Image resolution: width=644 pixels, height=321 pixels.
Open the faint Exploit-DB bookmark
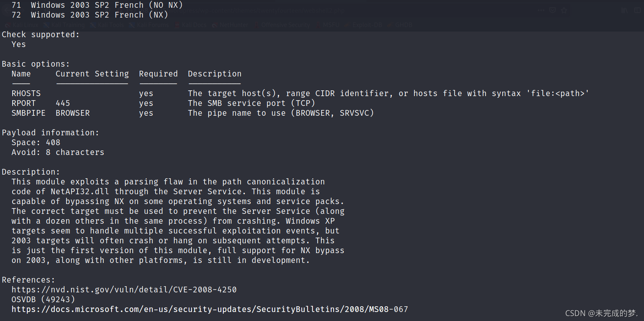pos(363,25)
